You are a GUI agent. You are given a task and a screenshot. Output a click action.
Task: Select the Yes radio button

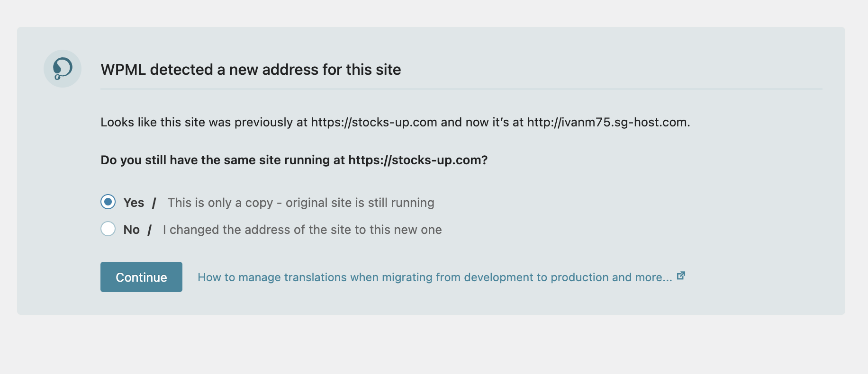[x=108, y=202]
